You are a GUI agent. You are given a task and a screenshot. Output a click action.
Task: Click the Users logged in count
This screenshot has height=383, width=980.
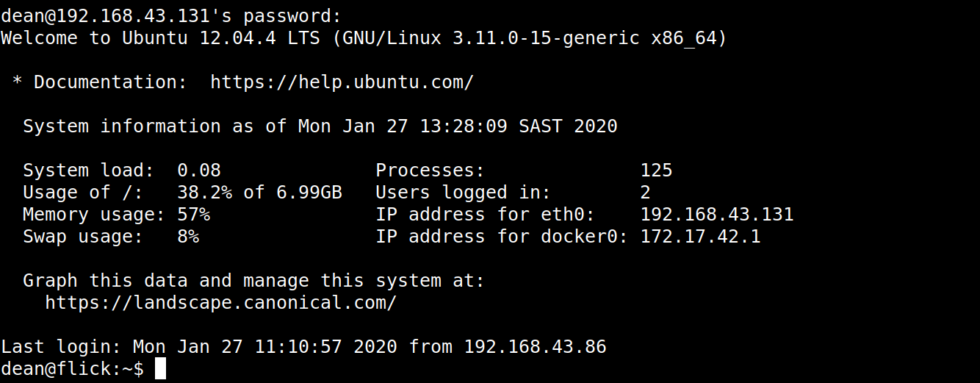645,193
